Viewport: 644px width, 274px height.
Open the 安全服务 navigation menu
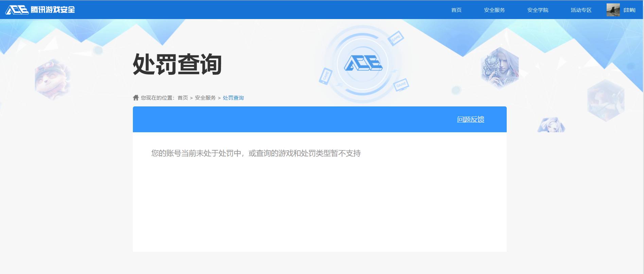click(x=494, y=10)
